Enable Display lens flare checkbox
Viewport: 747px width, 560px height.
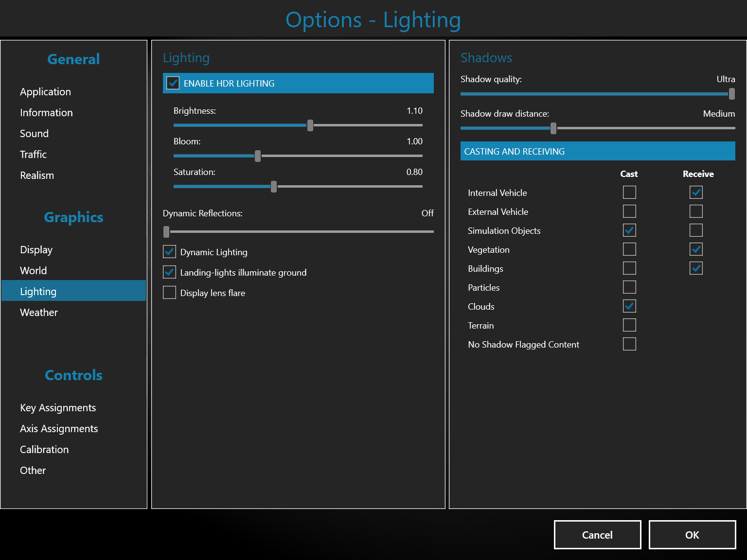click(169, 293)
